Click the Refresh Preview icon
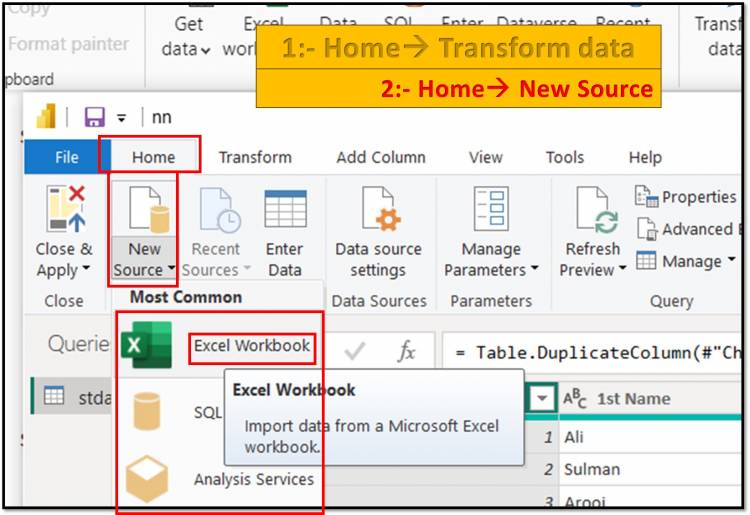The image size is (750, 515). pyautogui.click(x=596, y=209)
